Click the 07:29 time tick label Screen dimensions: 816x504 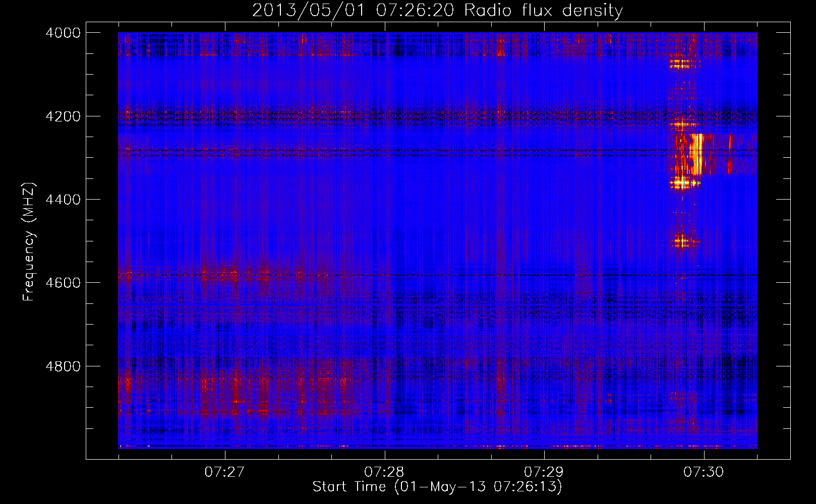(x=544, y=472)
